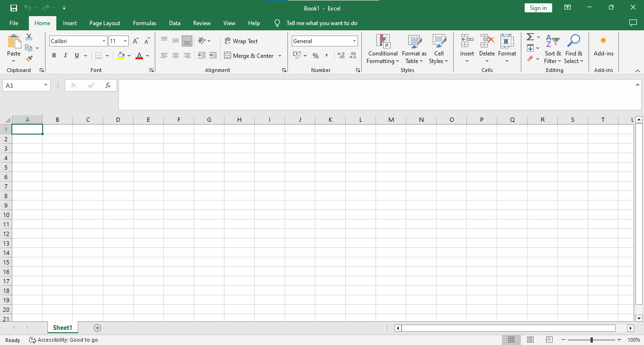644x345 pixels.
Task: Click the Increase Decimal icon
Action: click(340, 55)
